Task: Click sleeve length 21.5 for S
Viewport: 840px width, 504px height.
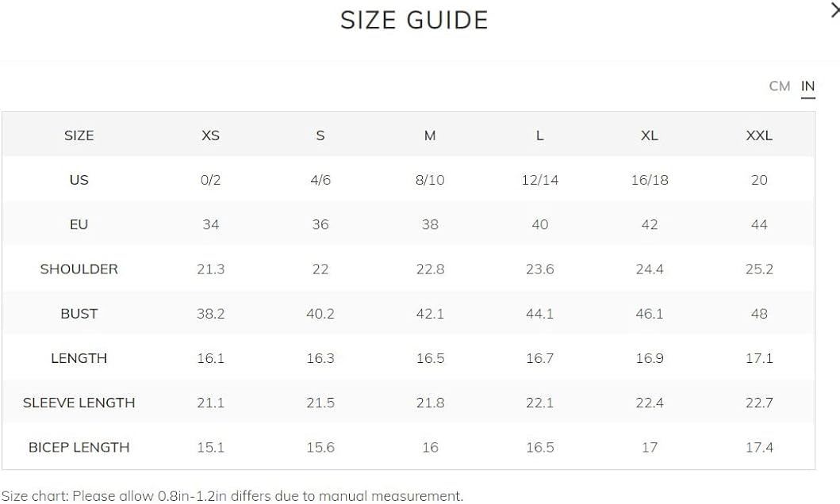Action: coord(320,403)
